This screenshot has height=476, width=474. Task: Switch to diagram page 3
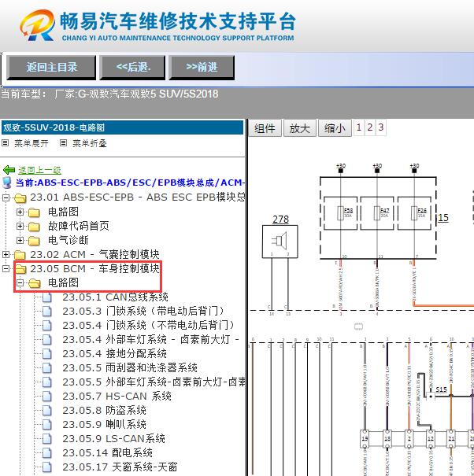[380, 127]
